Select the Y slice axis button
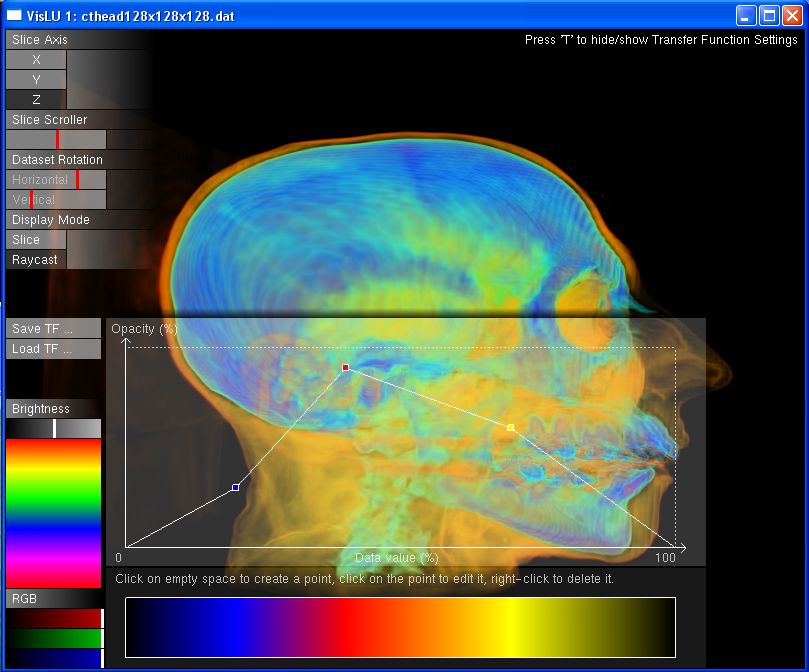 36,80
